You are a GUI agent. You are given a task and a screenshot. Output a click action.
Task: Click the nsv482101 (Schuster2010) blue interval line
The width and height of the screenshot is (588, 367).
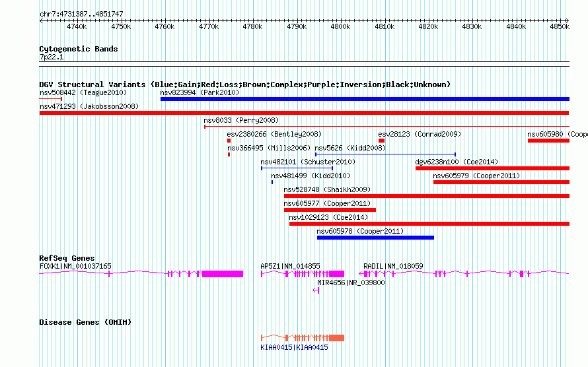(297, 168)
